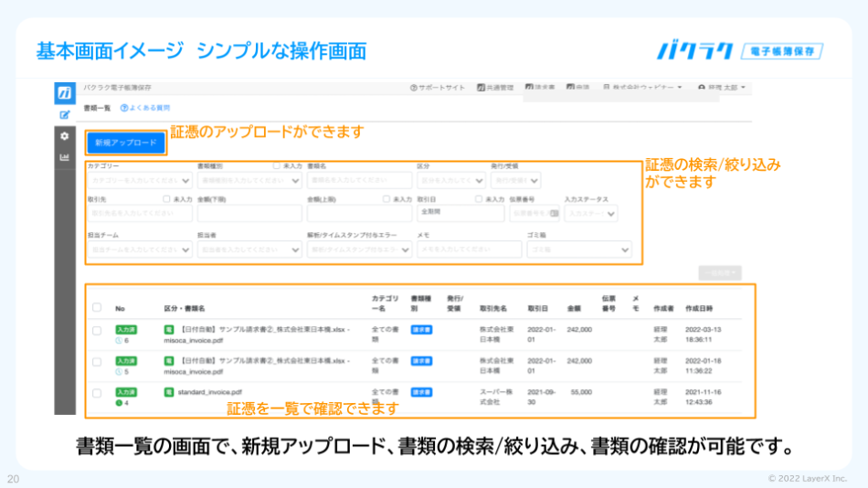This screenshot has height=488, width=868.
Task: Open the company name dropdown in header
Action: [x=642, y=88]
